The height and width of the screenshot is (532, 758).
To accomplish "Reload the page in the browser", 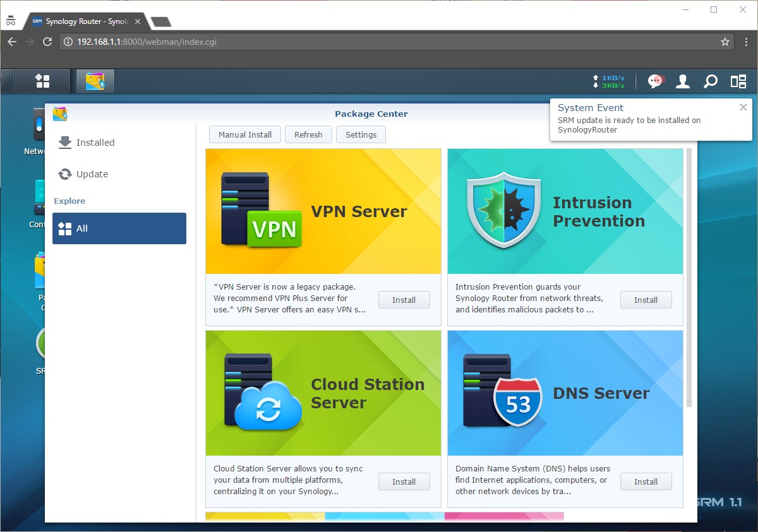I will (47, 42).
